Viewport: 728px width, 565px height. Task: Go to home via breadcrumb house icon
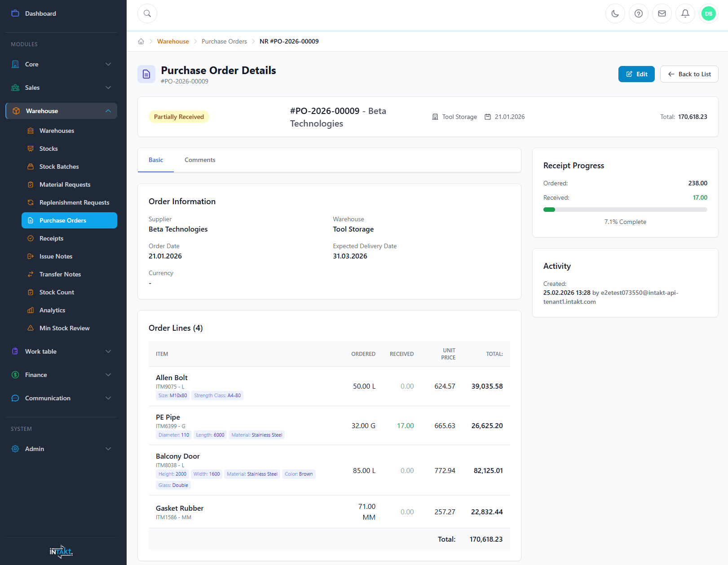click(141, 41)
